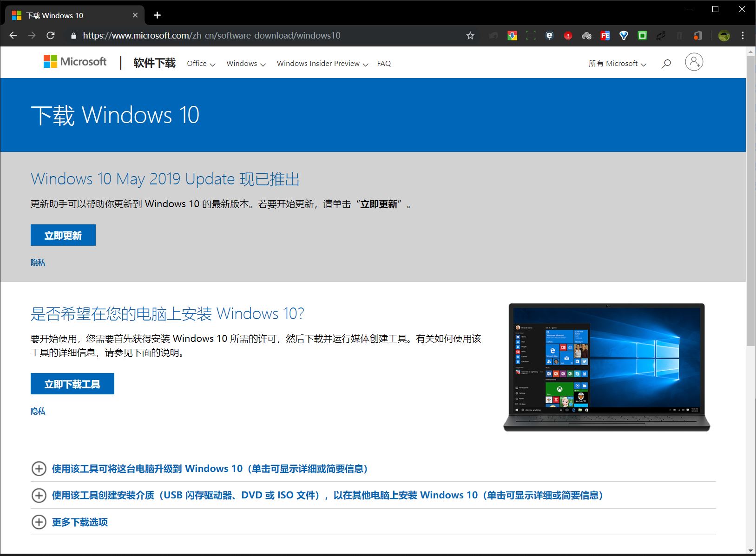Viewport: 756px width, 556px height.
Task: Click the 下载 Windows 10 heading
Action: tap(115, 115)
